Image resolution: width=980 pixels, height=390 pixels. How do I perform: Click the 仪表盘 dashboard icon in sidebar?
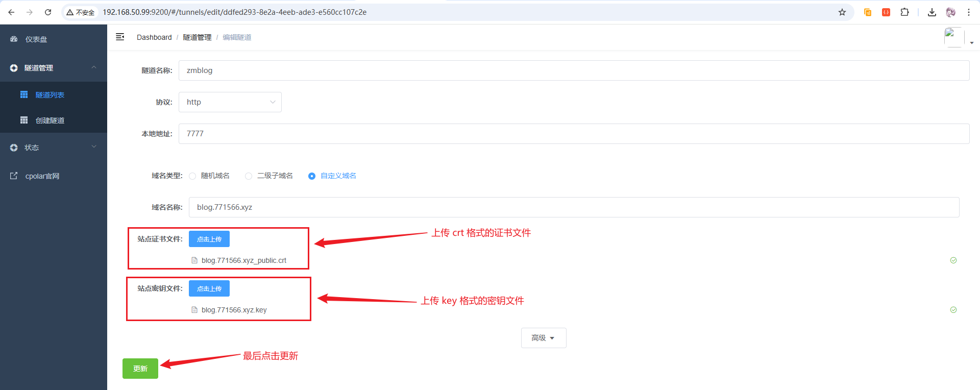[x=14, y=39]
